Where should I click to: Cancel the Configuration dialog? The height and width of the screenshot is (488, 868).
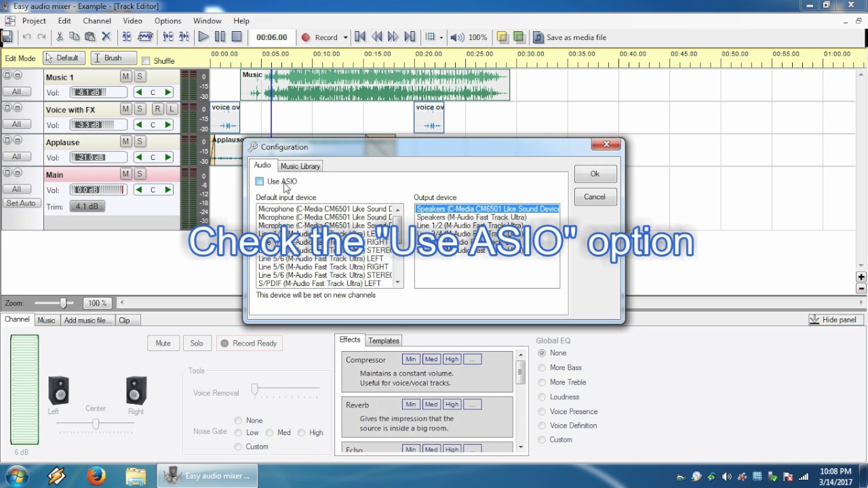[595, 197]
